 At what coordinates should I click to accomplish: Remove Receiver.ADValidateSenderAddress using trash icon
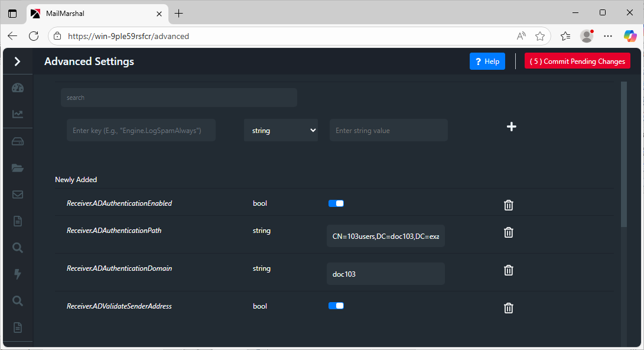coord(508,308)
